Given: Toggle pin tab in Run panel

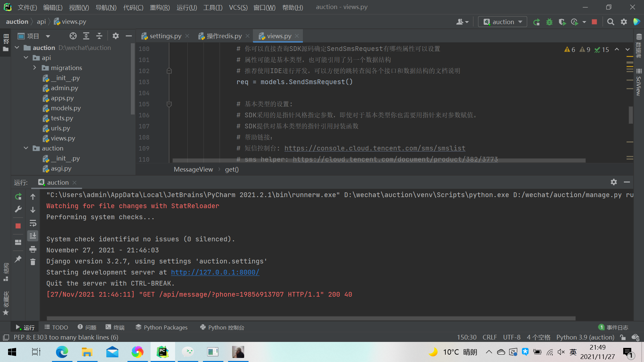Looking at the screenshot, I should 18,259.
